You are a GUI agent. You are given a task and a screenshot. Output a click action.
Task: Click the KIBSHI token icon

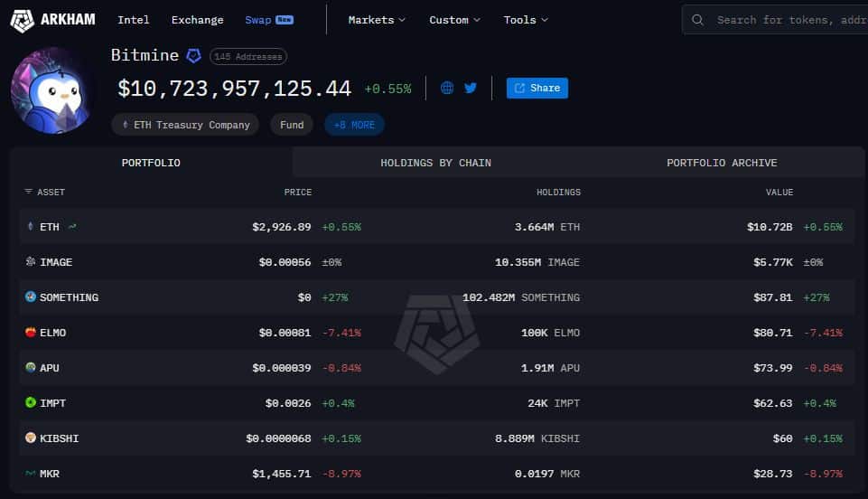click(31, 438)
